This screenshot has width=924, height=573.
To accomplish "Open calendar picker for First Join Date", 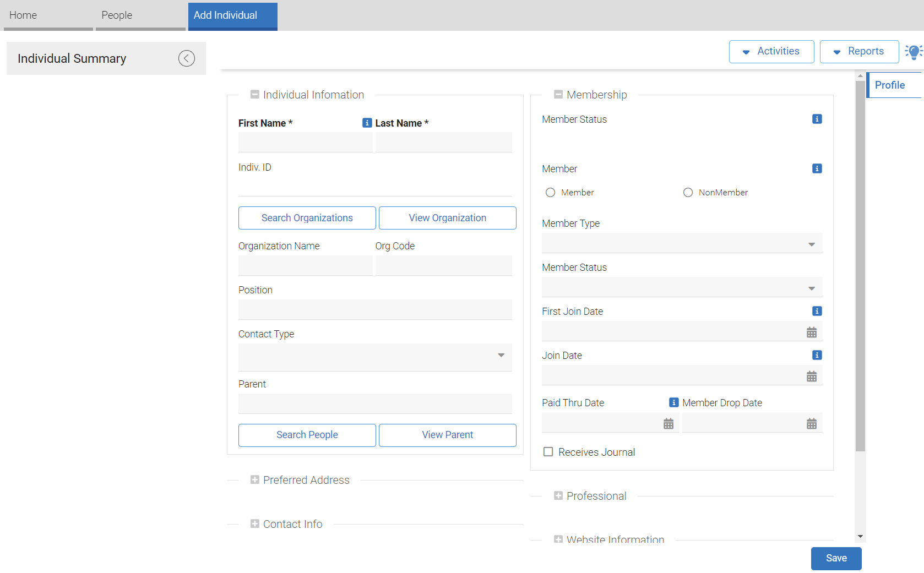I will pyautogui.click(x=812, y=332).
